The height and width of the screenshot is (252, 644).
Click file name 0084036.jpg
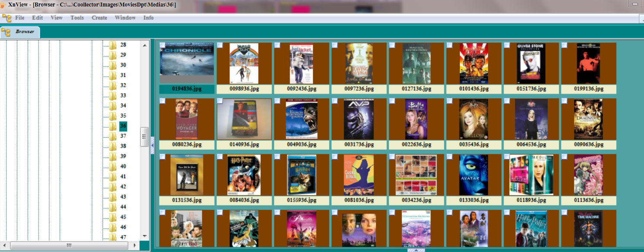244,200
